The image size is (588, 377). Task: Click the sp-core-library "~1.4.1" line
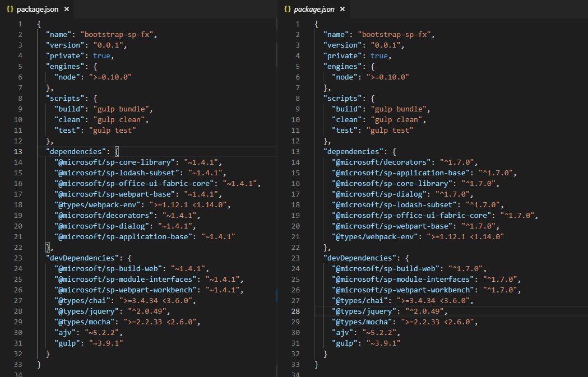(x=138, y=162)
